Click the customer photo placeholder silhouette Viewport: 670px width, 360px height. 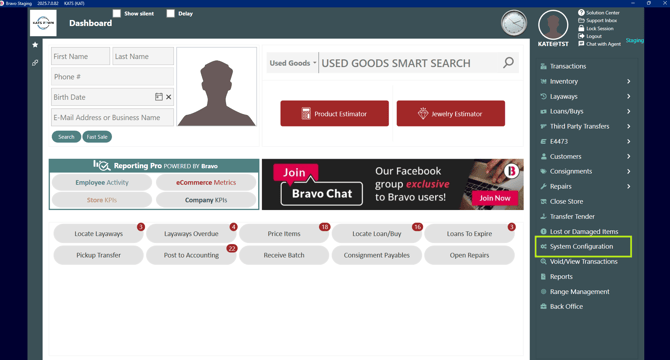tap(217, 87)
